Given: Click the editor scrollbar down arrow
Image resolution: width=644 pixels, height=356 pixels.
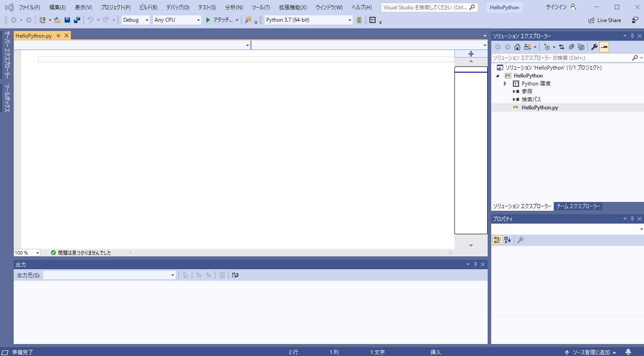Looking at the screenshot, I should click(x=471, y=245).
